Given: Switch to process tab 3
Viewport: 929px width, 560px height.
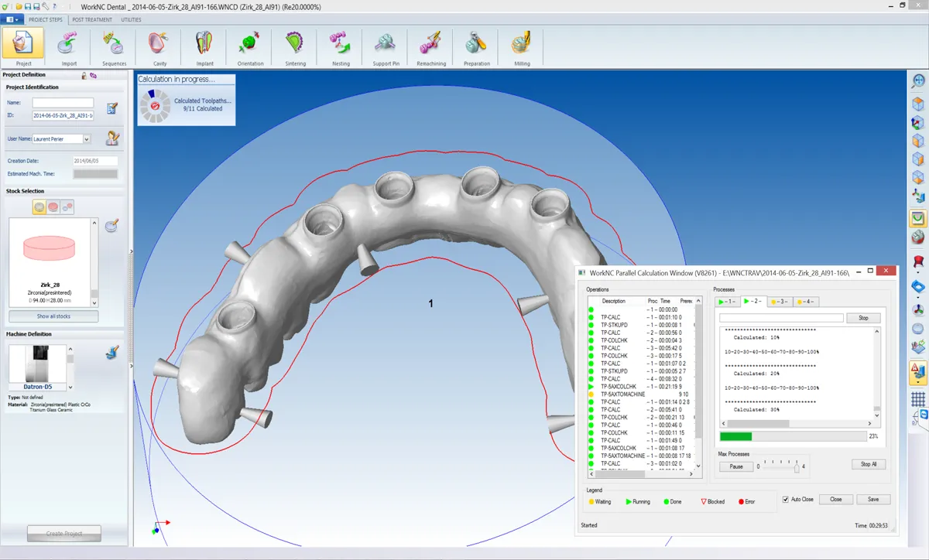Looking at the screenshot, I should point(780,302).
